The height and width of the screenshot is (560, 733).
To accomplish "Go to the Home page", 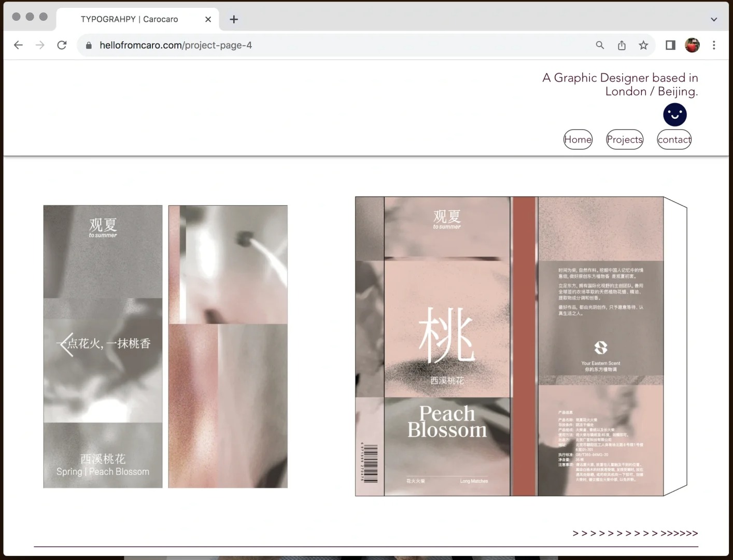I will [x=578, y=139].
